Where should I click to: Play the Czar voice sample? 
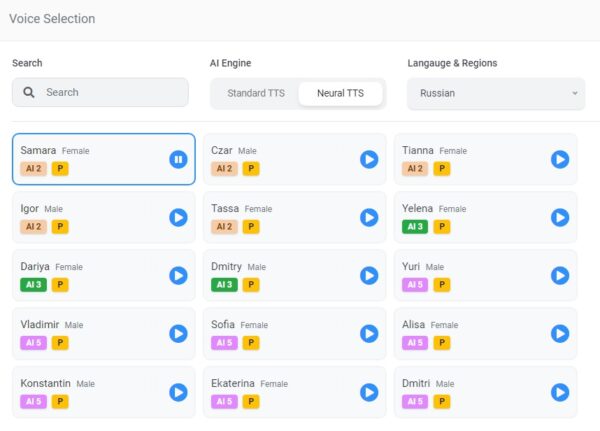click(369, 159)
